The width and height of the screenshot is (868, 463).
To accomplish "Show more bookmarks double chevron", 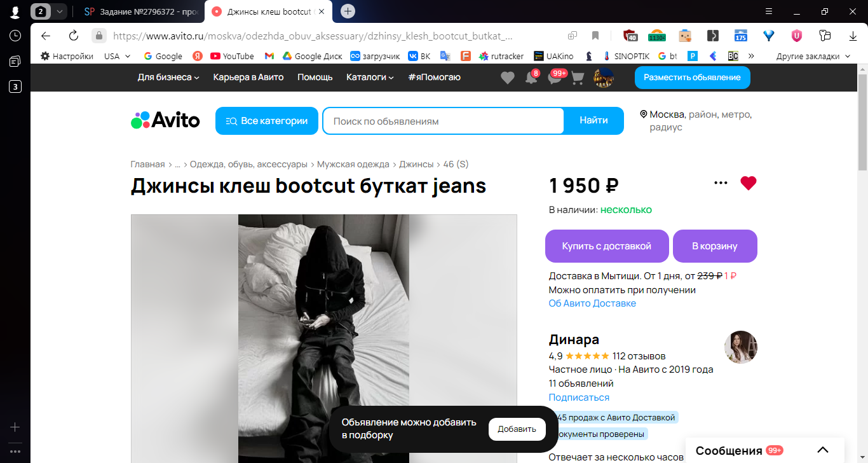I will pos(751,56).
